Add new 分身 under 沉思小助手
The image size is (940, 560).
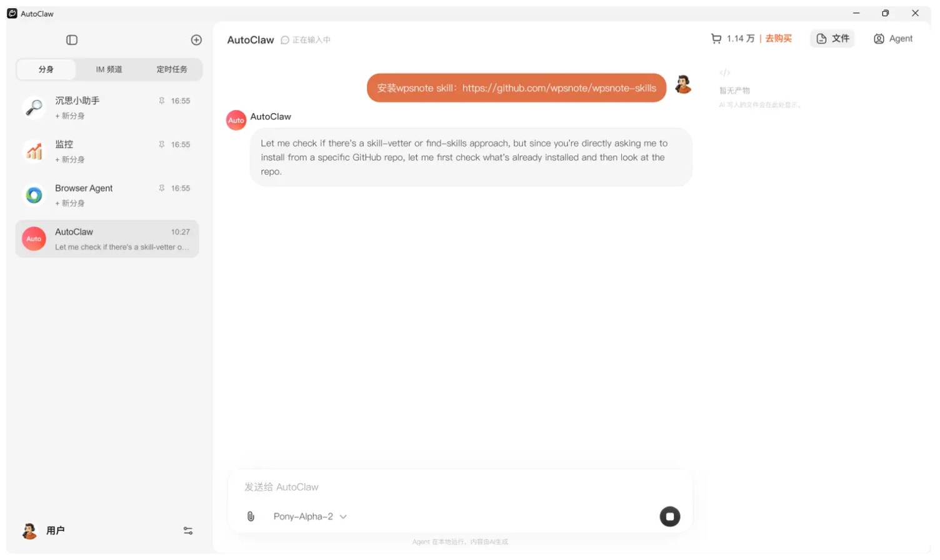click(70, 116)
